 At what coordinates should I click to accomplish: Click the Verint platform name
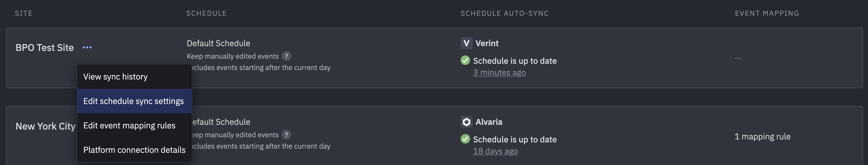coord(487,43)
